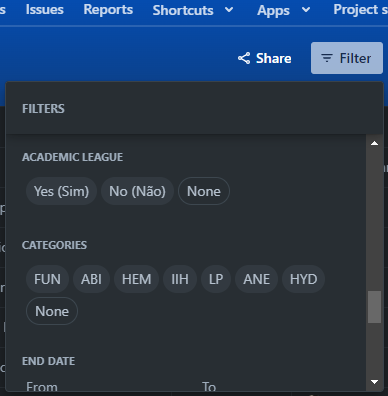Viewport: 388px width, 396px height.
Task: Click the Filter lines icon
Action: coord(327,58)
